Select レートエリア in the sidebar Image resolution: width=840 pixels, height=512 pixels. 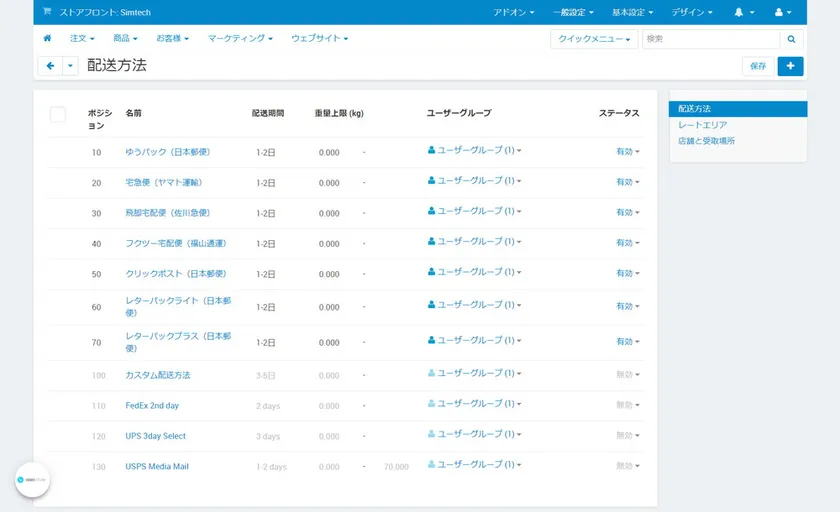702,125
